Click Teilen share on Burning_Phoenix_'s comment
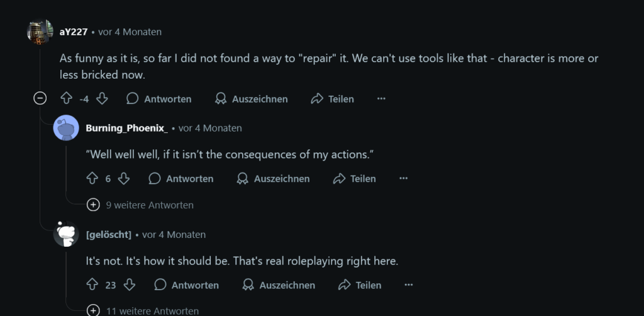644x316 pixels. click(355, 179)
